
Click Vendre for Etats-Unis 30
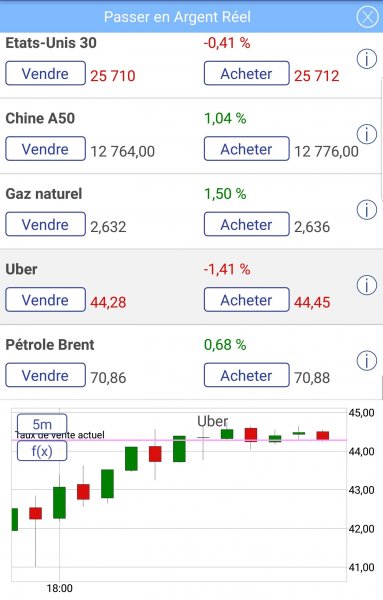45,73
